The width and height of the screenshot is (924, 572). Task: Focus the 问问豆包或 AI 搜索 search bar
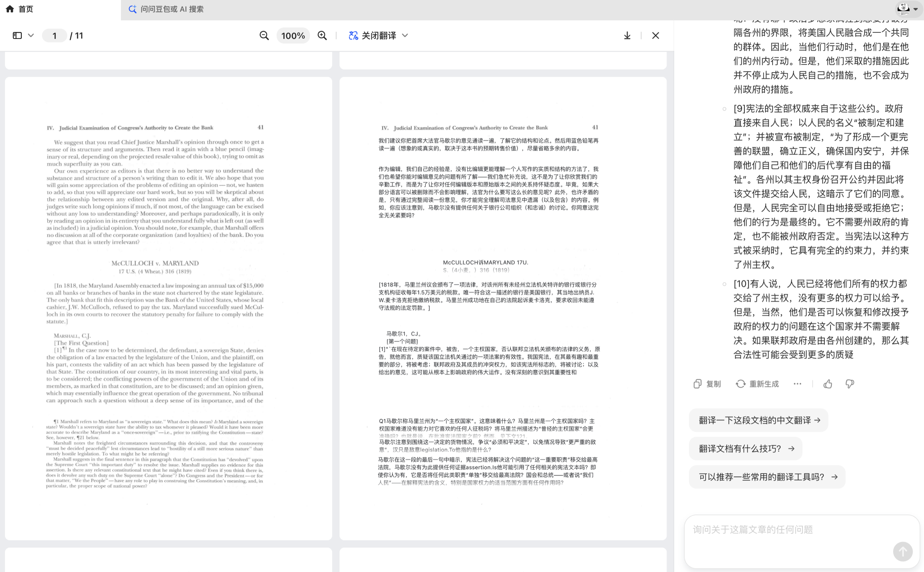(172, 9)
